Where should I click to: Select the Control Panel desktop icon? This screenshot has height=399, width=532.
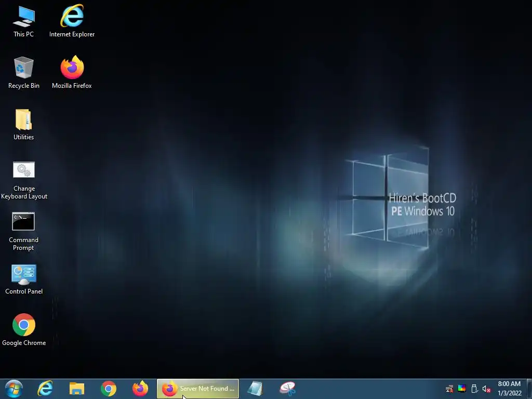pos(24,279)
